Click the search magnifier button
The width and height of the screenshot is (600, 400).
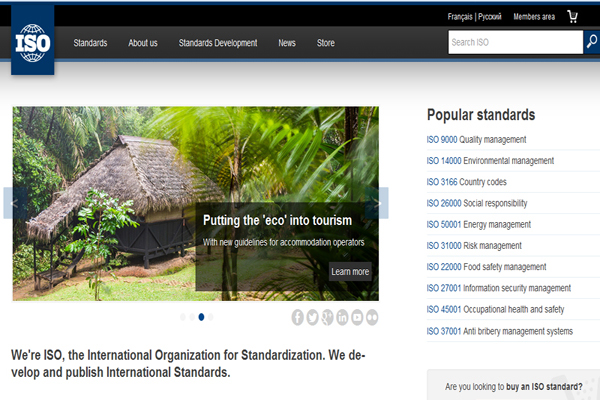[591, 42]
